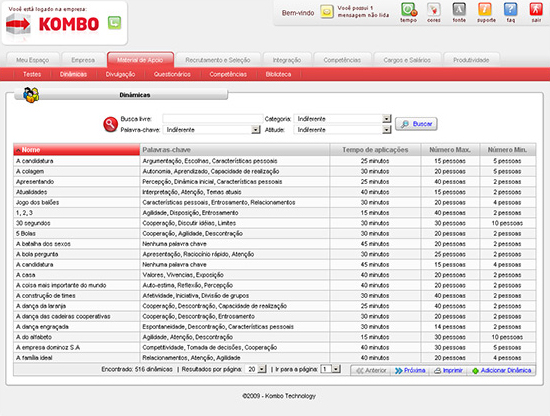Screen dimensions: 550x416
Task: Select the row 'A colagem'
Action: click(x=275, y=171)
